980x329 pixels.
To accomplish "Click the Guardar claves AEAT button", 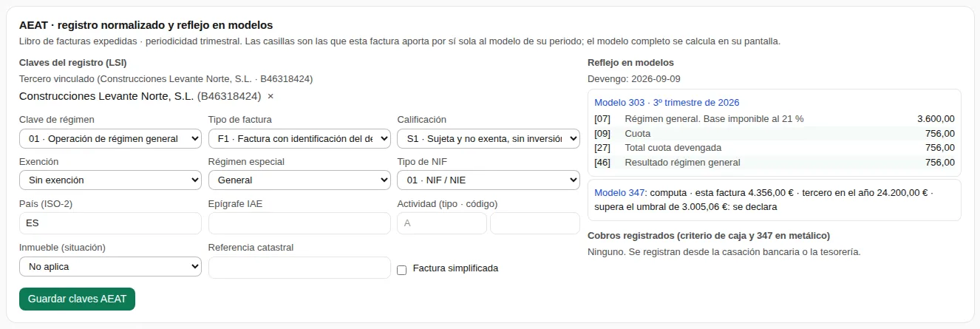I will [x=77, y=299].
